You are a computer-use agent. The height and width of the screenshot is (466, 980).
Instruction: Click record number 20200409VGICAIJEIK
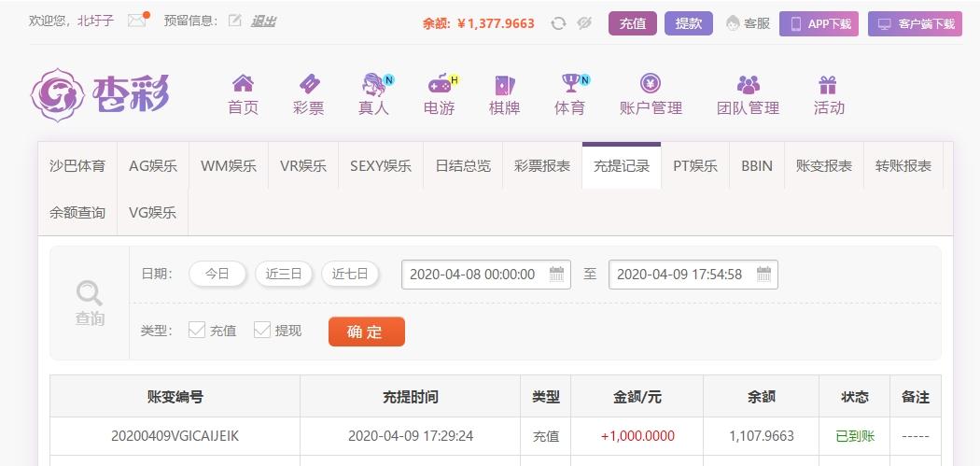coord(175,436)
